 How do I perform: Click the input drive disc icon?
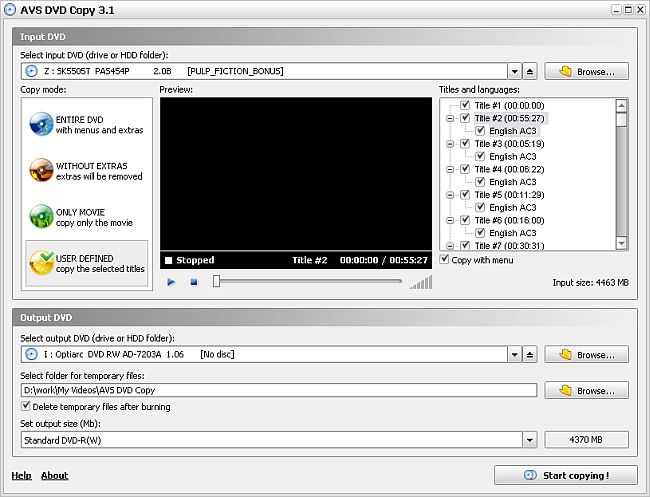tap(31, 71)
